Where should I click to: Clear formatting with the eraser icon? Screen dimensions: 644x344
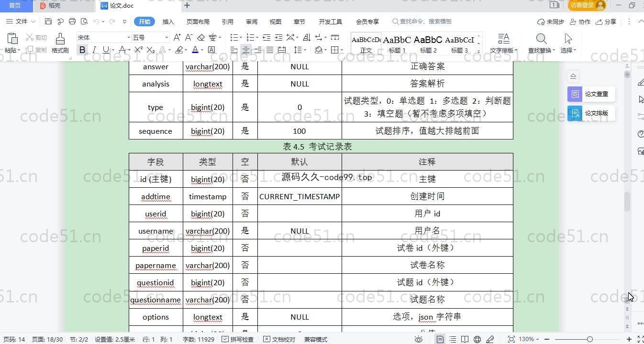201,37
